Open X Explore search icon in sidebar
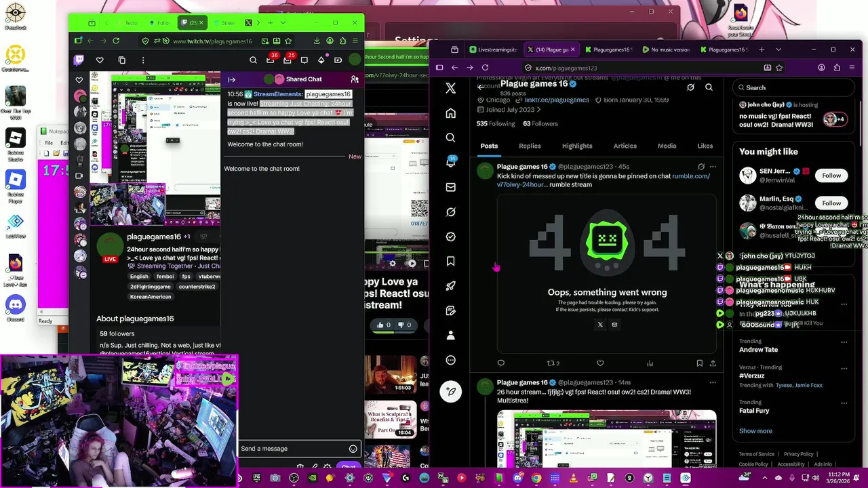The image size is (868, 488). coord(450,138)
